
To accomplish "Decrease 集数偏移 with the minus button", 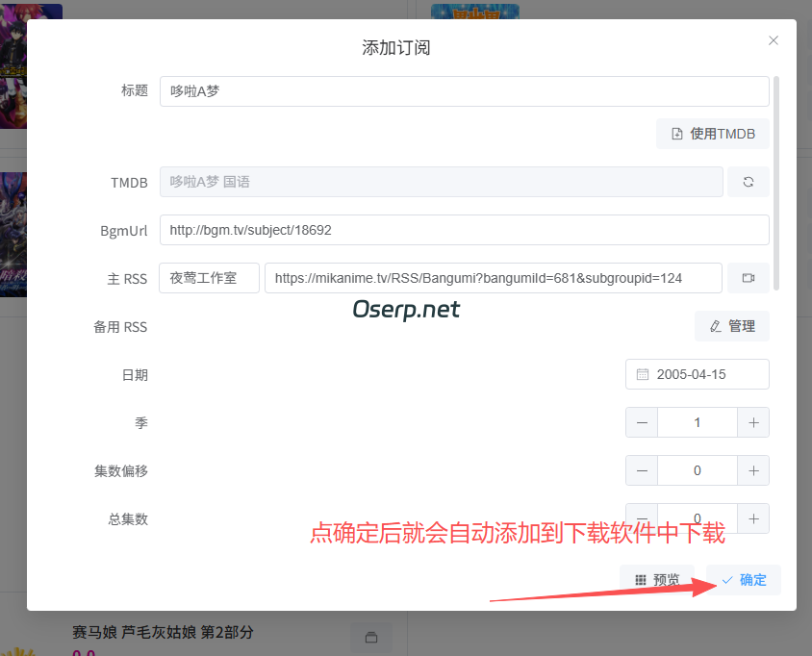I will pyautogui.click(x=642, y=470).
